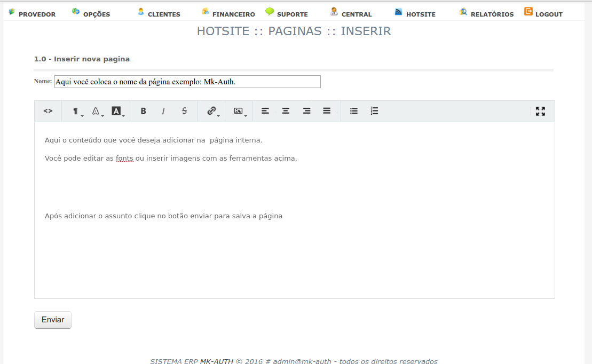Apply italic formatting in editor
The height and width of the screenshot is (364, 592).
pos(163,111)
